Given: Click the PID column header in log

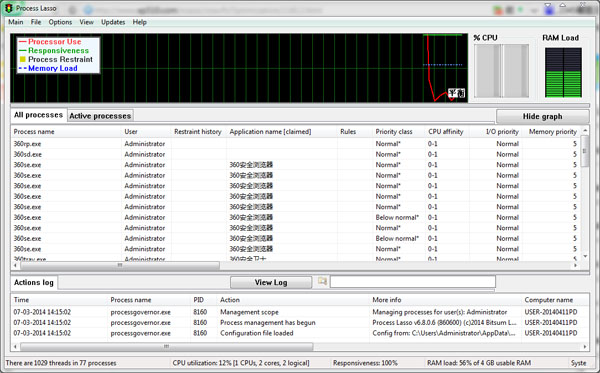Looking at the screenshot, I should (x=204, y=300).
